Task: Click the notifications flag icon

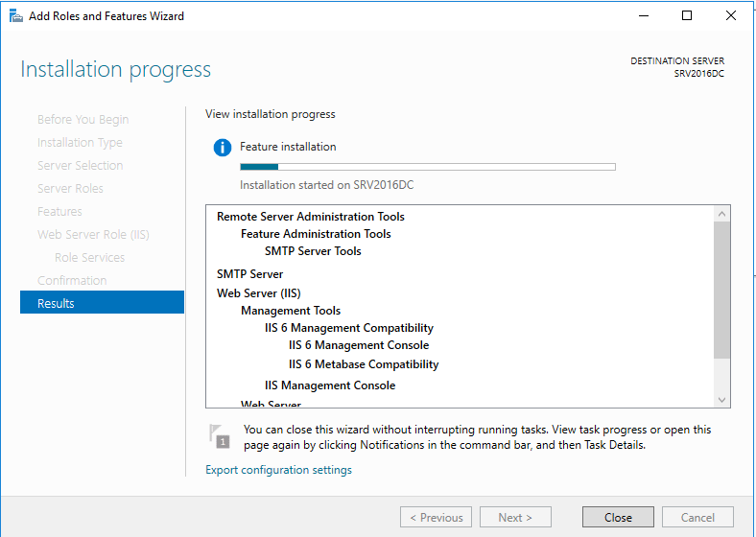Action: point(220,436)
